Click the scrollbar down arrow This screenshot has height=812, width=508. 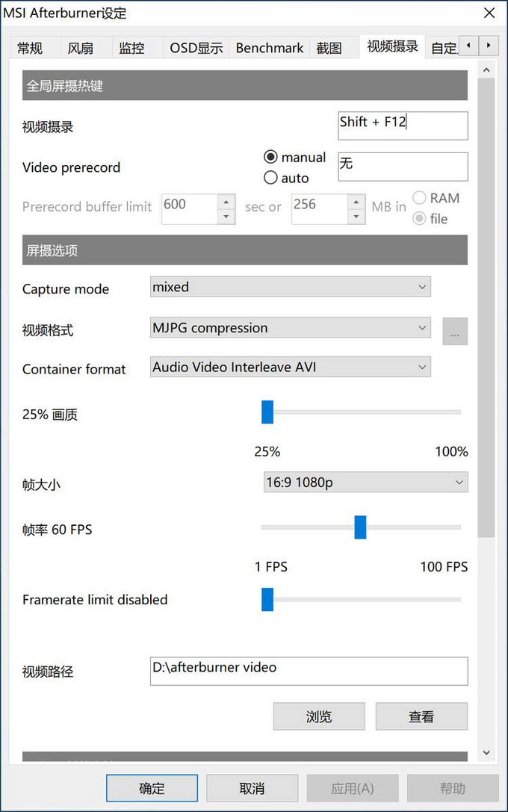tap(486, 753)
